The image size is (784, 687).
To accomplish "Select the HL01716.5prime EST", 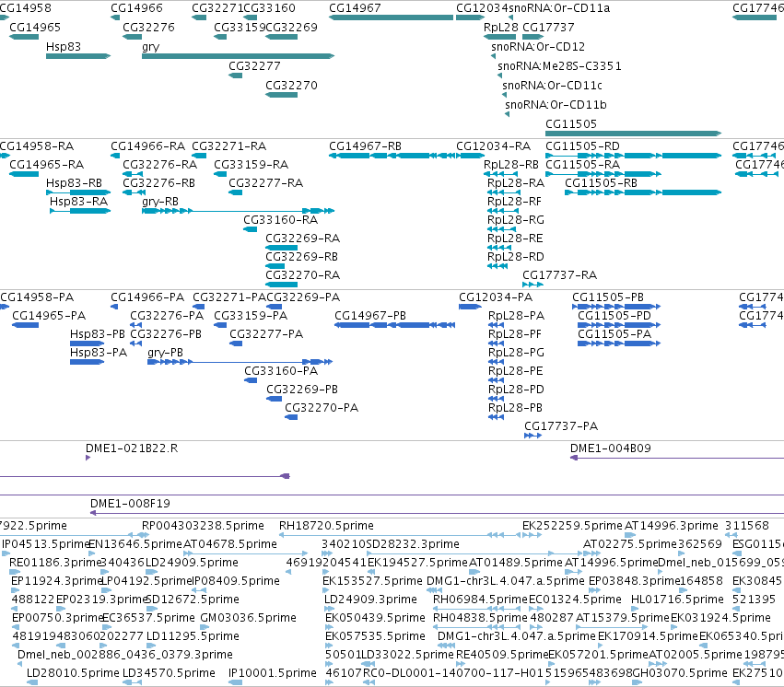I will [635, 609].
